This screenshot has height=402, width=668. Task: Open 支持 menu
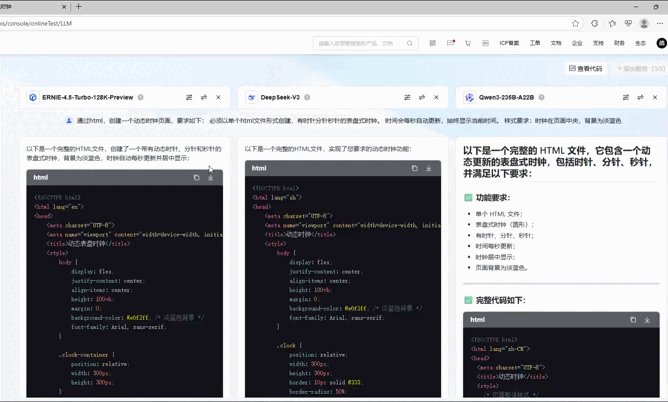click(598, 43)
